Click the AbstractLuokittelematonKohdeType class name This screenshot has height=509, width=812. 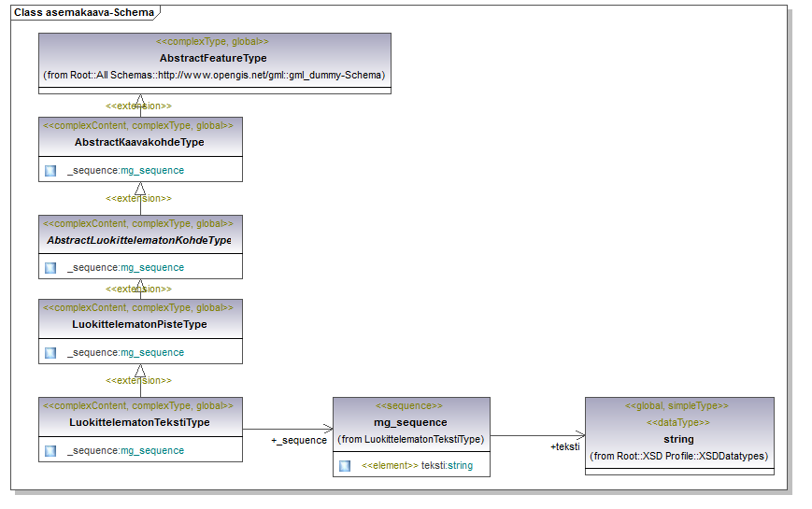138,240
